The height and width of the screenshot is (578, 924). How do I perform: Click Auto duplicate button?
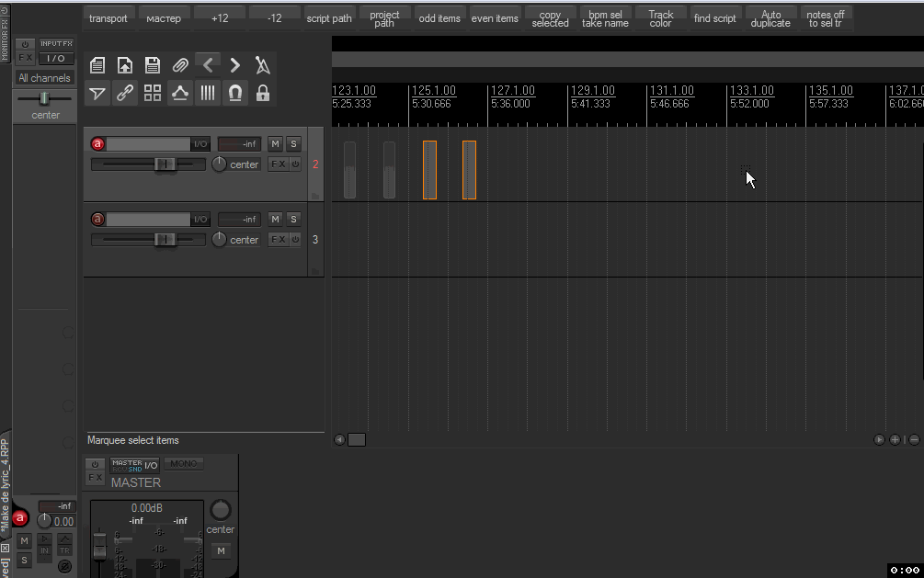click(770, 18)
